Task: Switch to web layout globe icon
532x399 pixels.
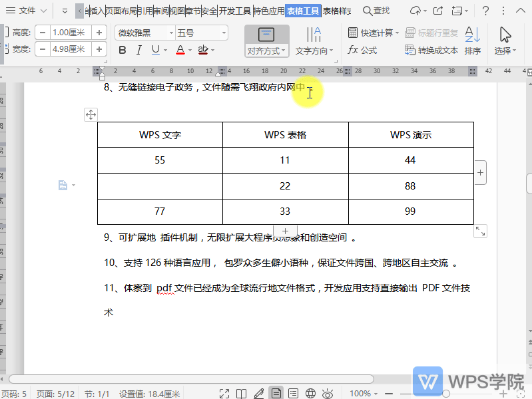Action: [x=310, y=394]
